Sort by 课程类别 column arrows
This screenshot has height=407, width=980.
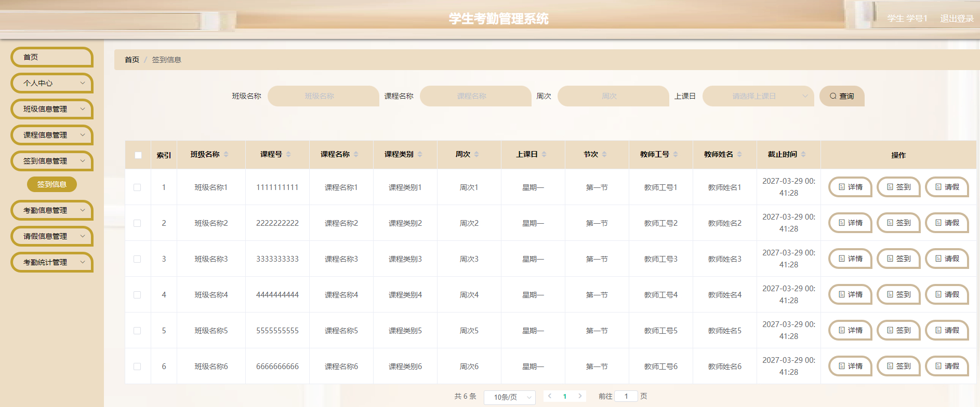[x=420, y=154]
